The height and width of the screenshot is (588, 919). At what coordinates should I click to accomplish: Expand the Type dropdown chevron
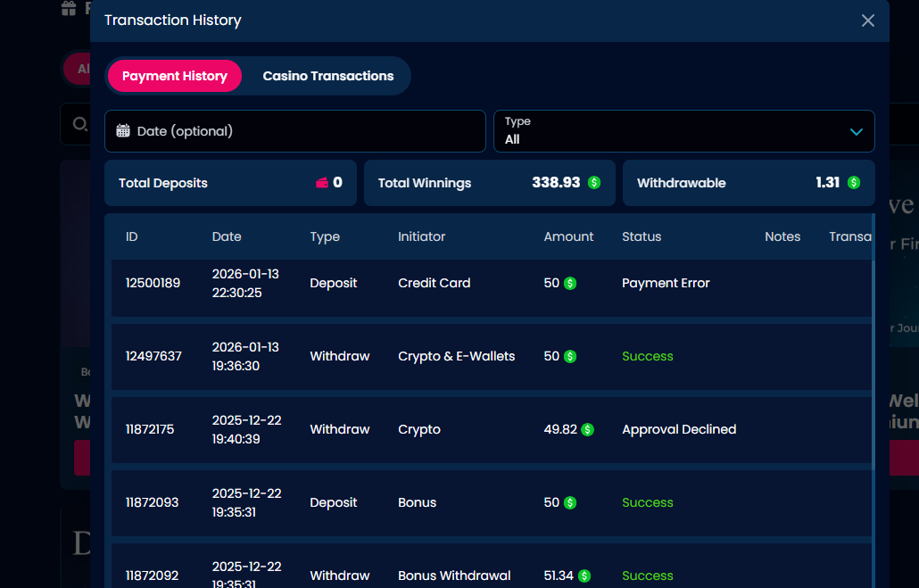coord(856,132)
